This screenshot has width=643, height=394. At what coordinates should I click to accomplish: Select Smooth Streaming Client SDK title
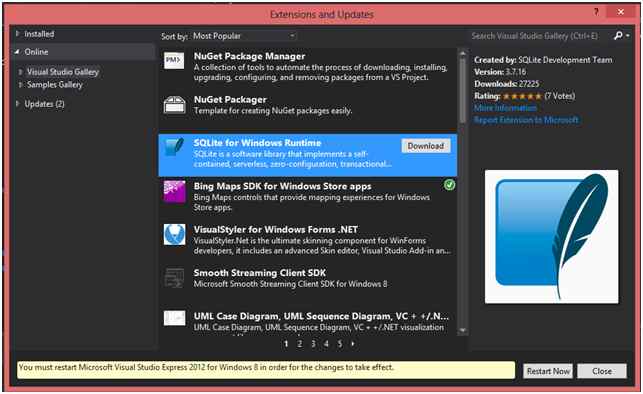pos(260,273)
